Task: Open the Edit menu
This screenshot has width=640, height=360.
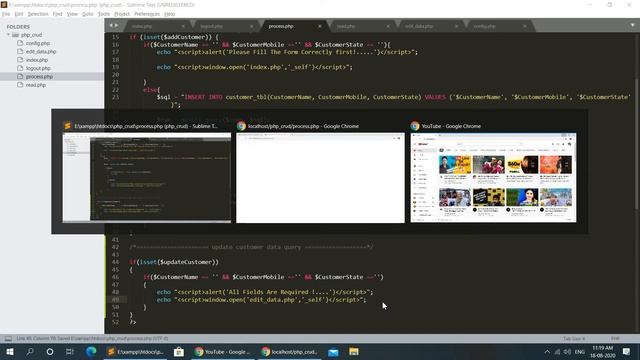Action: [19, 14]
